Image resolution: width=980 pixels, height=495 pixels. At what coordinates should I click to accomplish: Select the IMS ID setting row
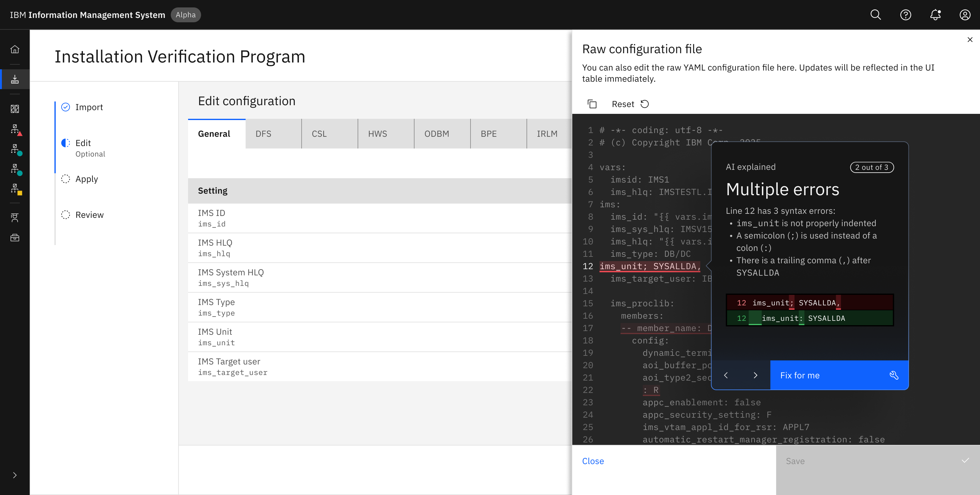click(380, 218)
